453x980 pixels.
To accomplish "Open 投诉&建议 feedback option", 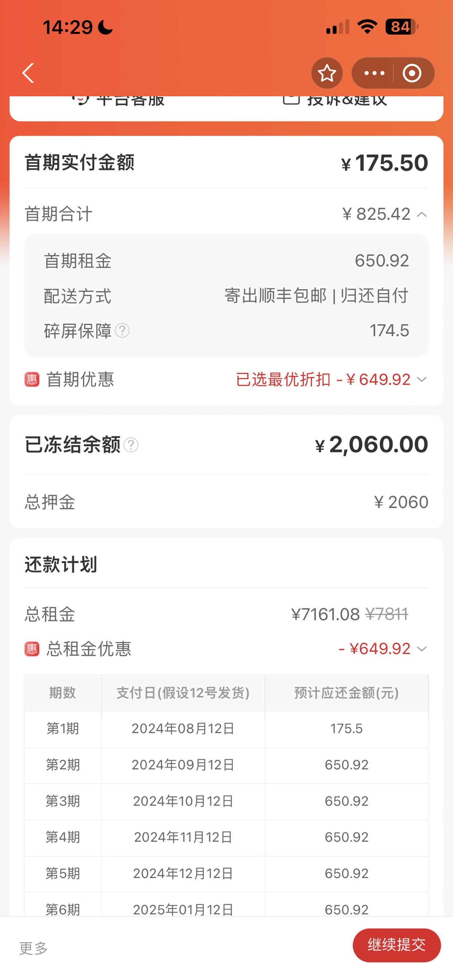I will [335, 101].
